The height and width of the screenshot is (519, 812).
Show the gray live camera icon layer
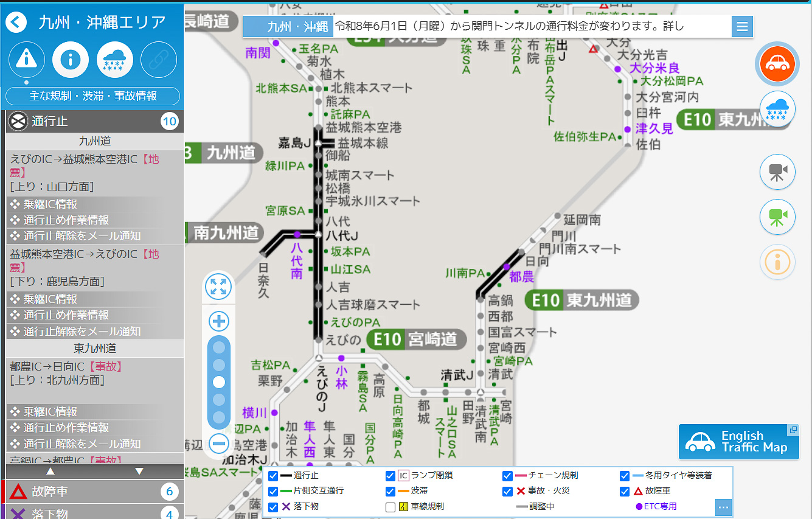click(x=777, y=172)
